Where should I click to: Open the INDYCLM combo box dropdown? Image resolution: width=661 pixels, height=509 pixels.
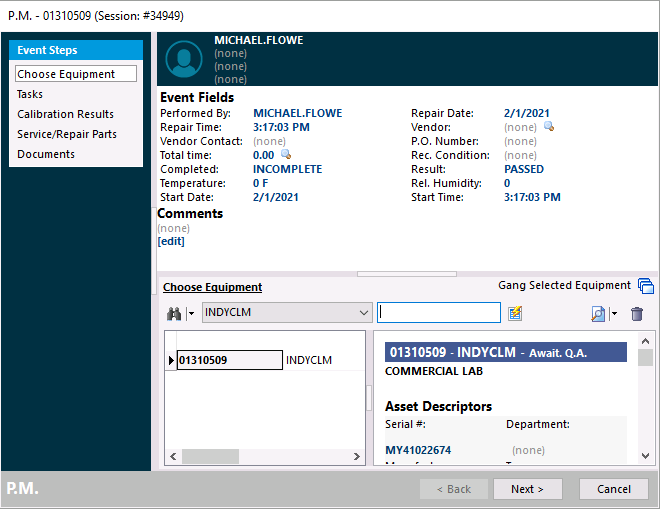coord(363,313)
